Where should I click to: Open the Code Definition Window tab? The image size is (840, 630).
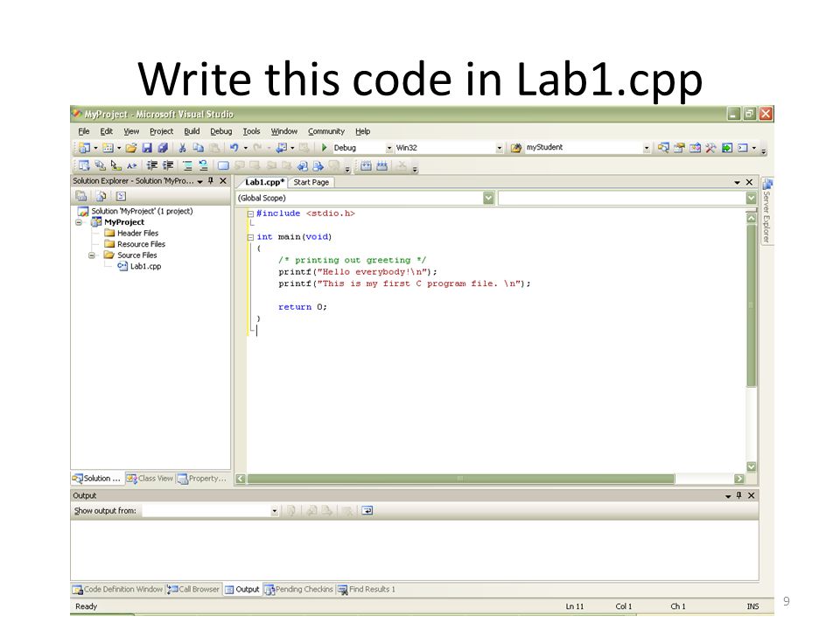117,589
